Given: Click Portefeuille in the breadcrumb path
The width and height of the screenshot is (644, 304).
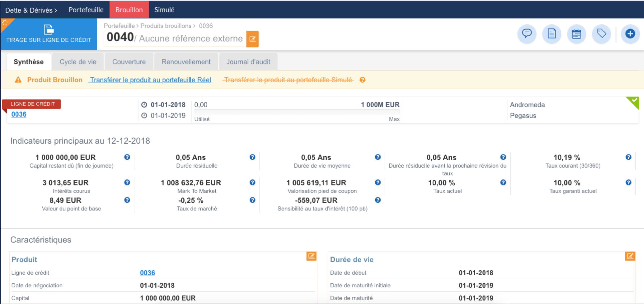Looking at the screenshot, I should (119, 26).
